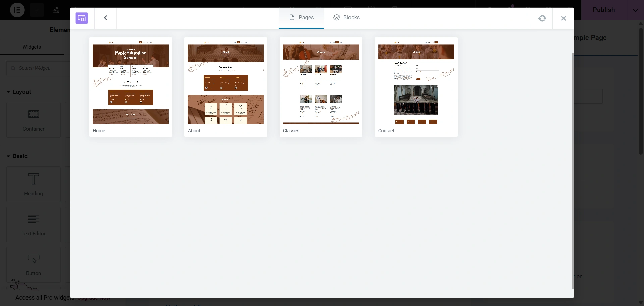Click the modal vertical scrollbar
The image size is (644, 306).
573,170
